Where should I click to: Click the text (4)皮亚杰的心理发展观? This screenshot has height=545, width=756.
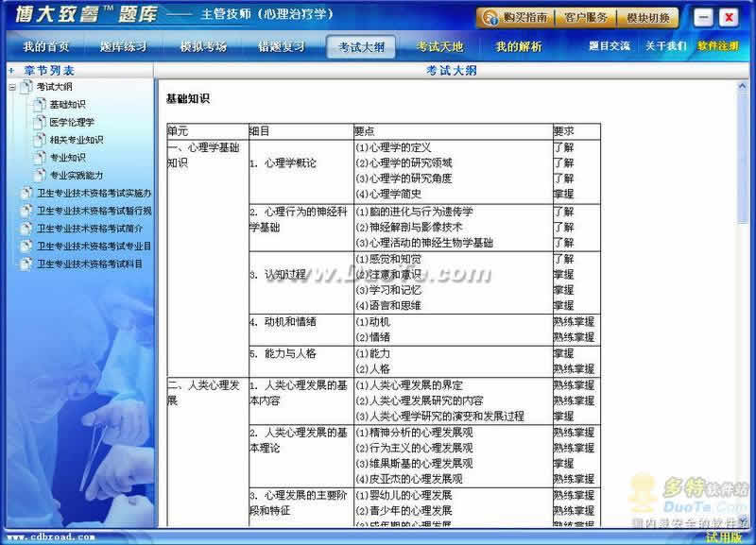409,479
